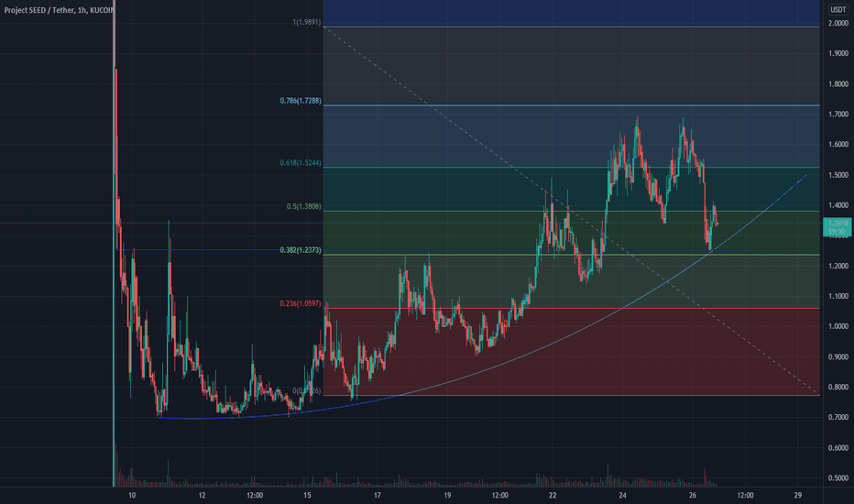Screen dimensions: 854x504
Task: Click the date label 12 on time axis
Action: [203, 495]
